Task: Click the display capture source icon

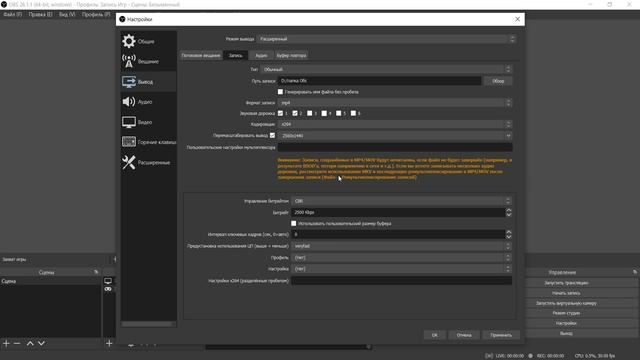Action: pos(108,281)
